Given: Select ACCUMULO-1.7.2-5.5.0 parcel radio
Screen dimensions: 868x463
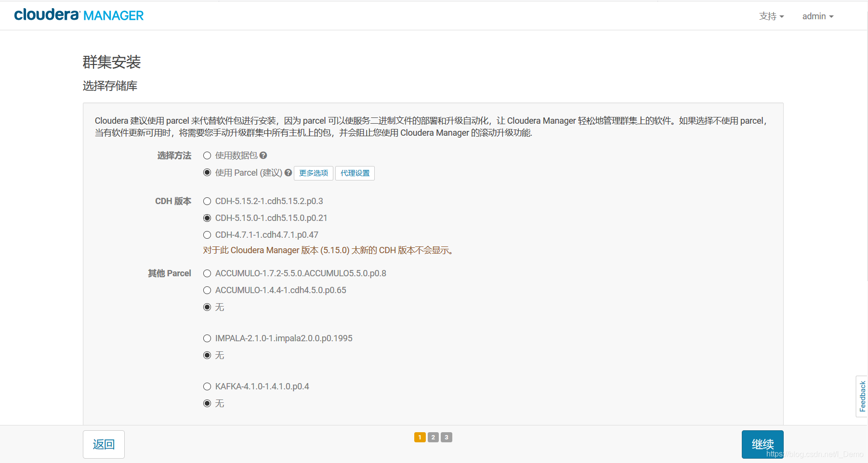Looking at the screenshot, I should pos(207,273).
